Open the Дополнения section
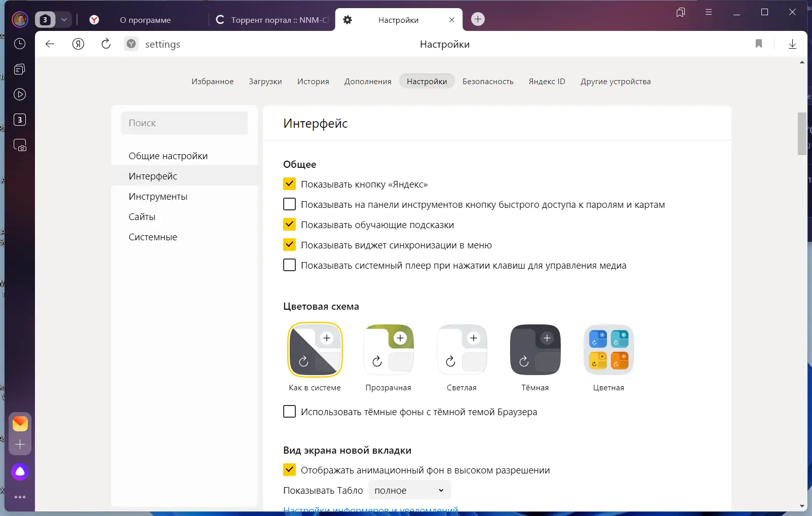812x516 pixels. click(368, 82)
